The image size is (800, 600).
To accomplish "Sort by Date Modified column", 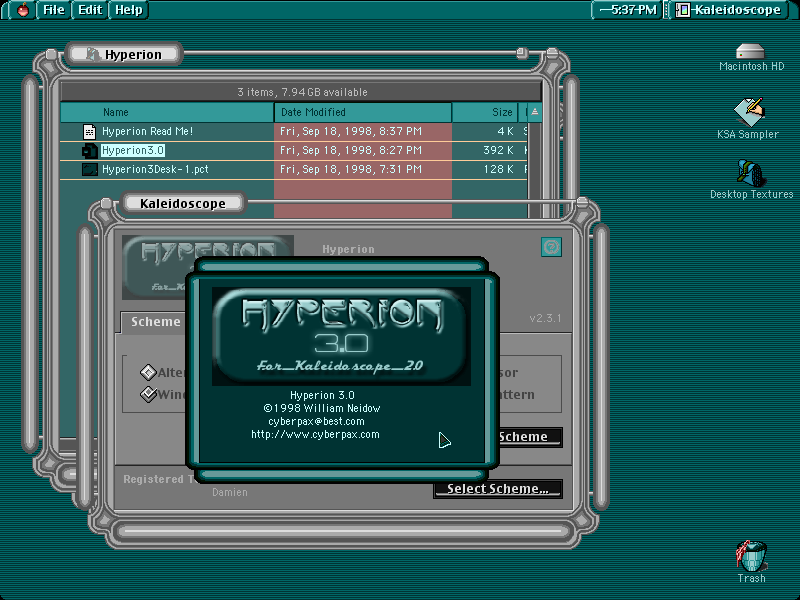I will coord(363,112).
